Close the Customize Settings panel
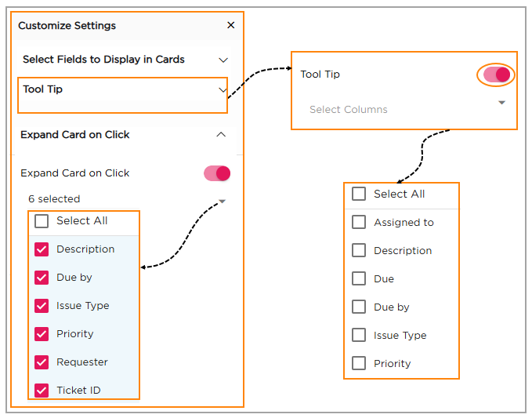The height and width of the screenshot is (418, 532). [x=230, y=25]
